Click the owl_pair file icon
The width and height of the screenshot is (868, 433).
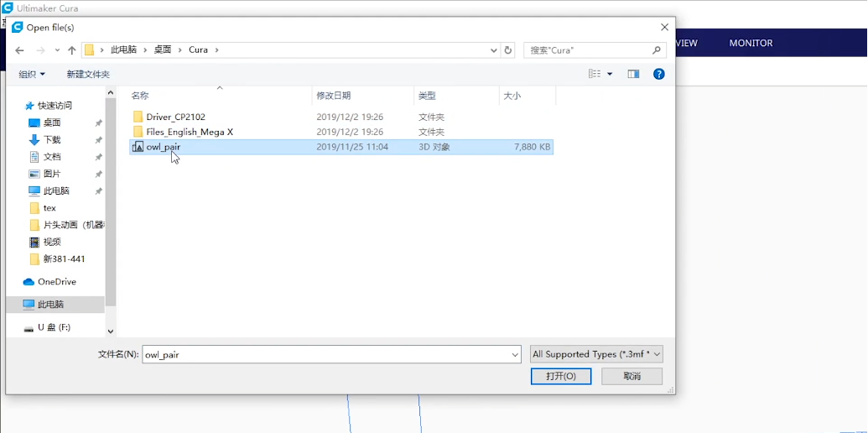(138, 148)
